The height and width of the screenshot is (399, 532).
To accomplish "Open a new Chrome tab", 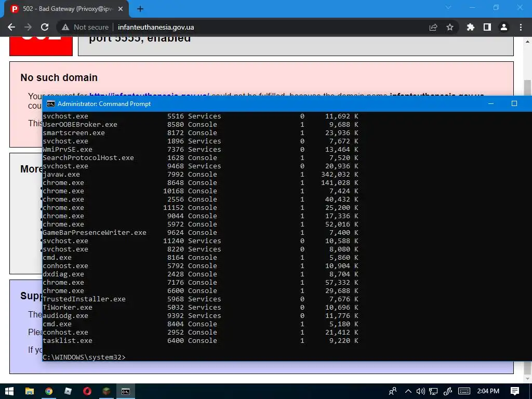I will pos(140,9).
